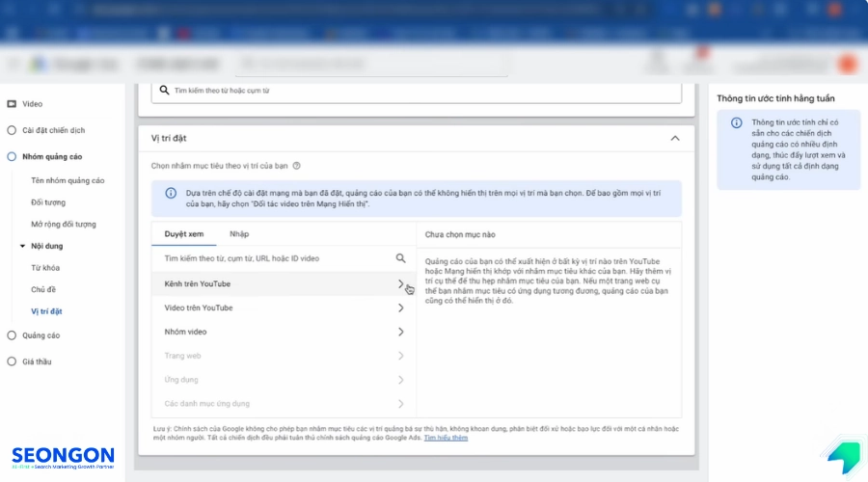Click the Video trên YouTube row label
This screenshot has width=868, height=482.
tap(198, 308)
